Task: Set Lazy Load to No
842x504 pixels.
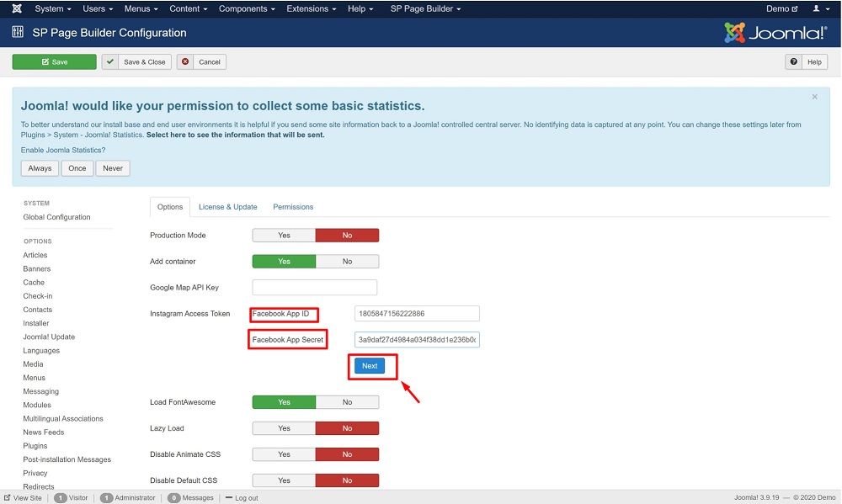Action: click(348, 428)
